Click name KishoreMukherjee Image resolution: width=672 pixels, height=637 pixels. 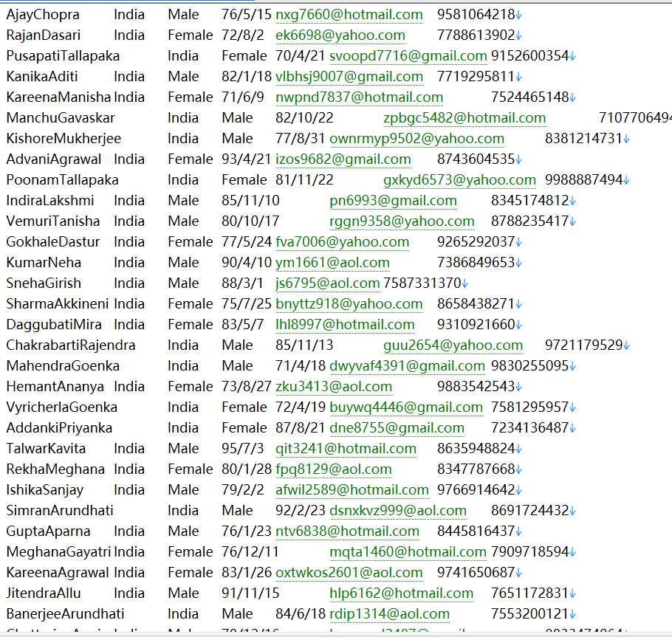point(64,138)
